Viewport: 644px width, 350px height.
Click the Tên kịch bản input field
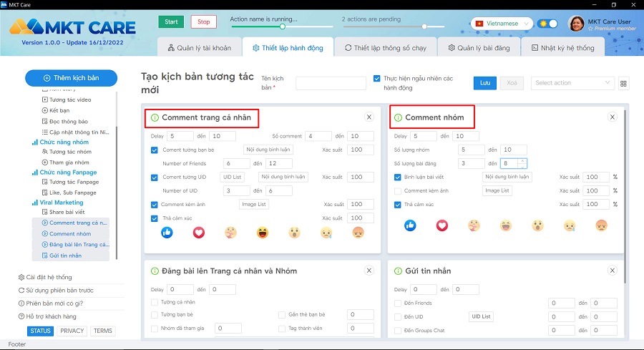(331, 83)
